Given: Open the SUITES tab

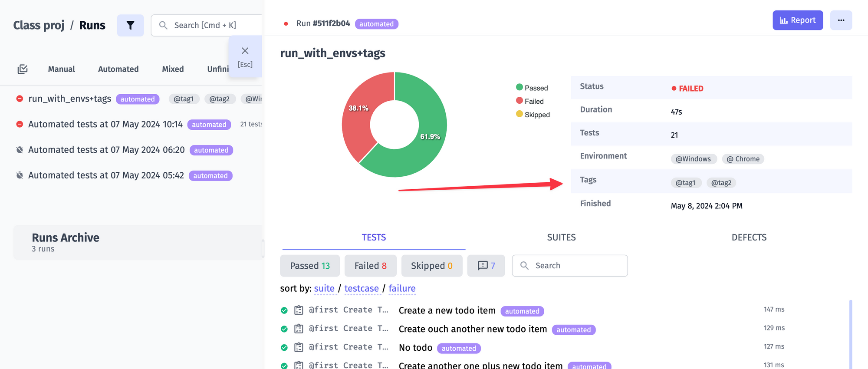Looking at the screenshot, I should pyautogui.click(x=561, y=237).
